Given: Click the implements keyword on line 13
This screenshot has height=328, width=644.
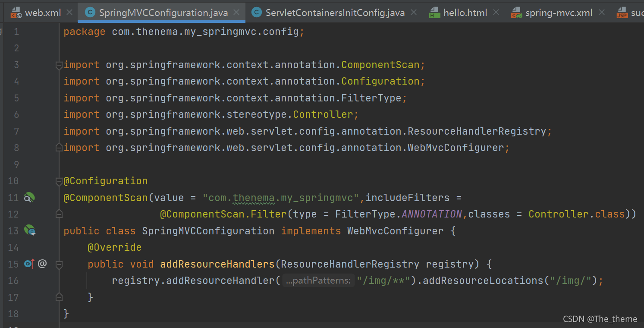Looking at the screenshot, I should click(311, 231).
